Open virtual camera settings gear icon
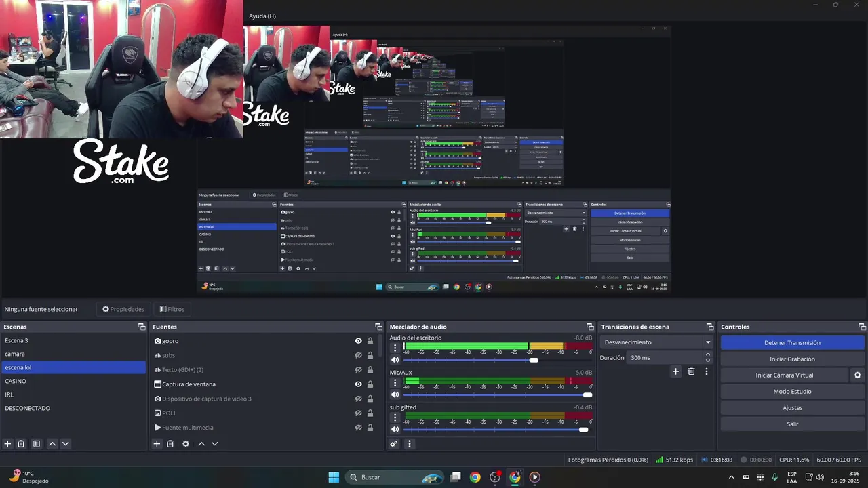The width and height of the screenshot is (868, 488). click(857, 375)
